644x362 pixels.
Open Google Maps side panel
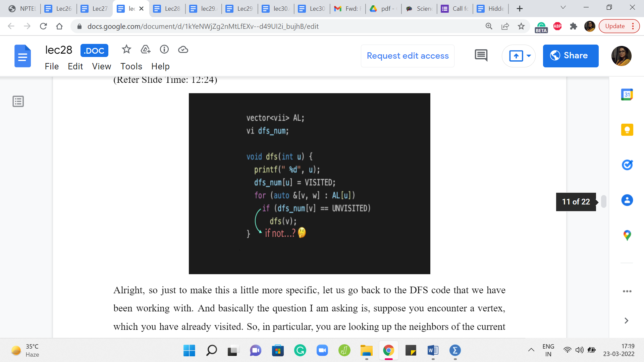627,235
